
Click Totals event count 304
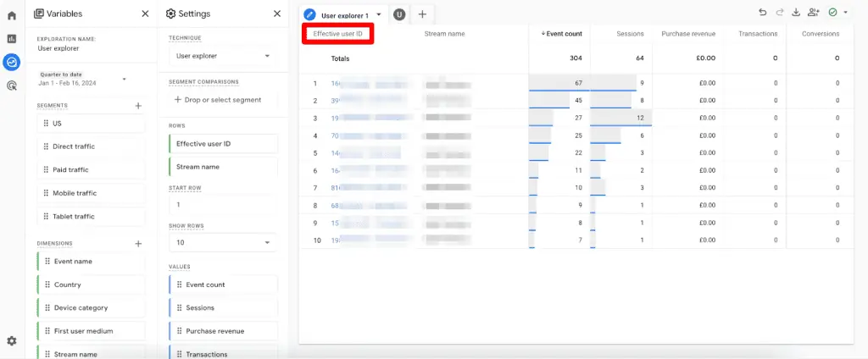point(576,58)
